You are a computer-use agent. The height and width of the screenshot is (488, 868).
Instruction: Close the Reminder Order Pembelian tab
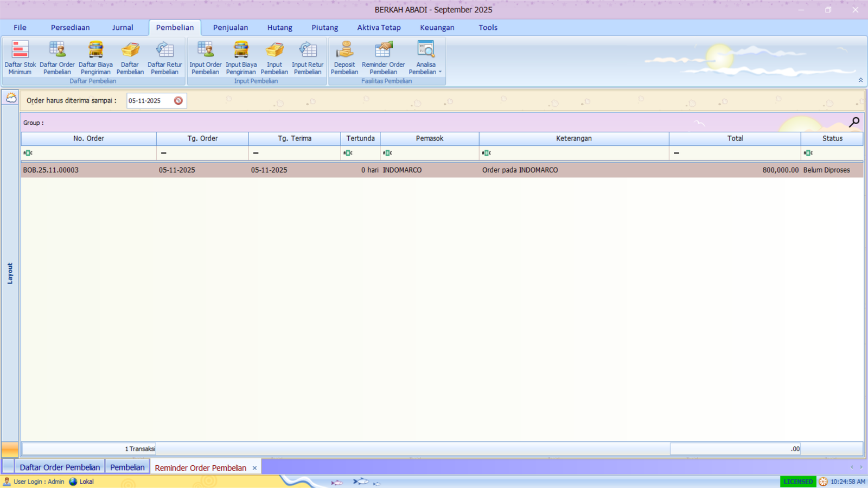(254, 468)
